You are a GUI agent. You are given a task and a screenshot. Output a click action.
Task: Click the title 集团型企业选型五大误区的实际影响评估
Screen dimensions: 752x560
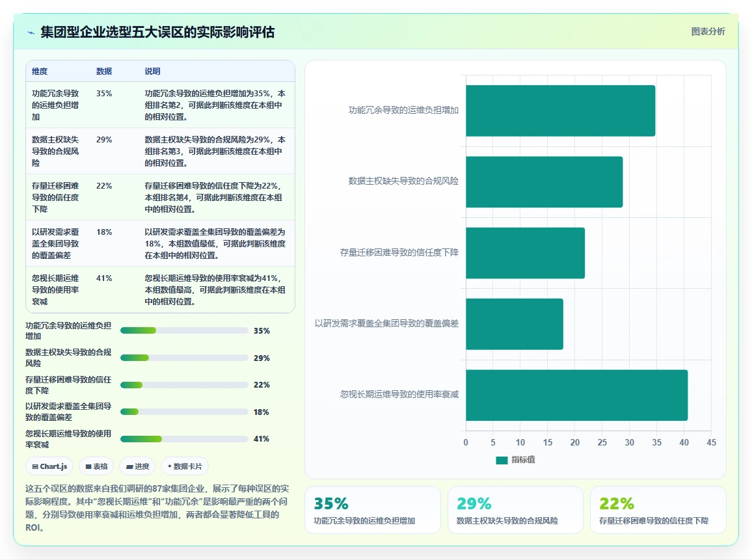point(157,32)
